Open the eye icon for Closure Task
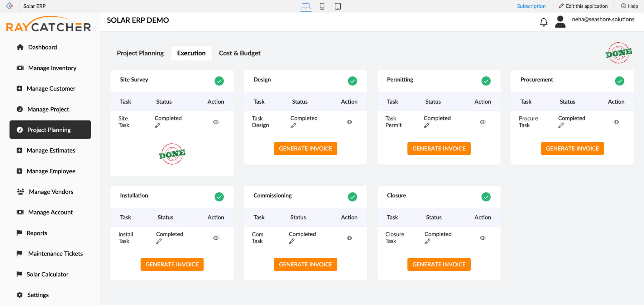This screenshot has width=644, height=305. point(483,237)
